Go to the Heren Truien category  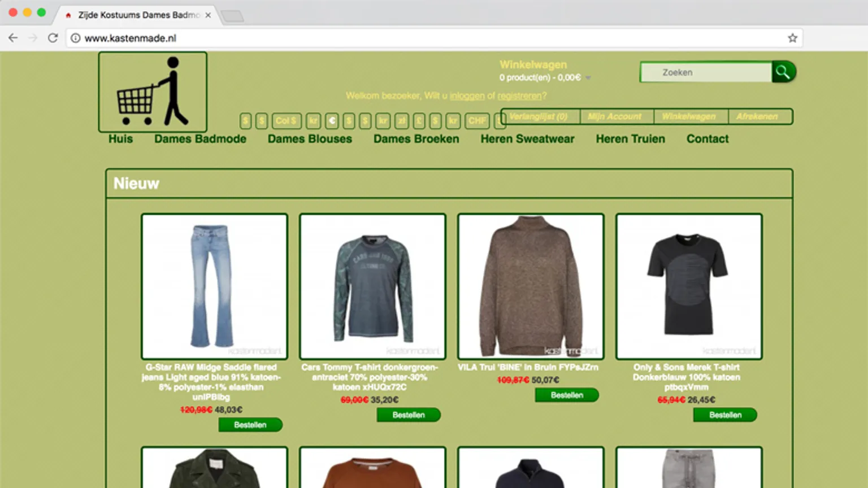[630, 139]
